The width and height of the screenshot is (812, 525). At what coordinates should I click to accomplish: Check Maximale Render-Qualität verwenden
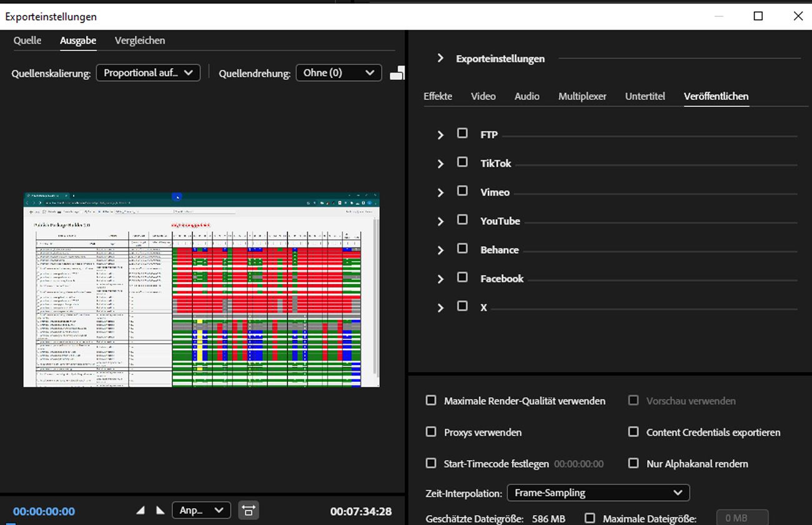tap(431, 401)
